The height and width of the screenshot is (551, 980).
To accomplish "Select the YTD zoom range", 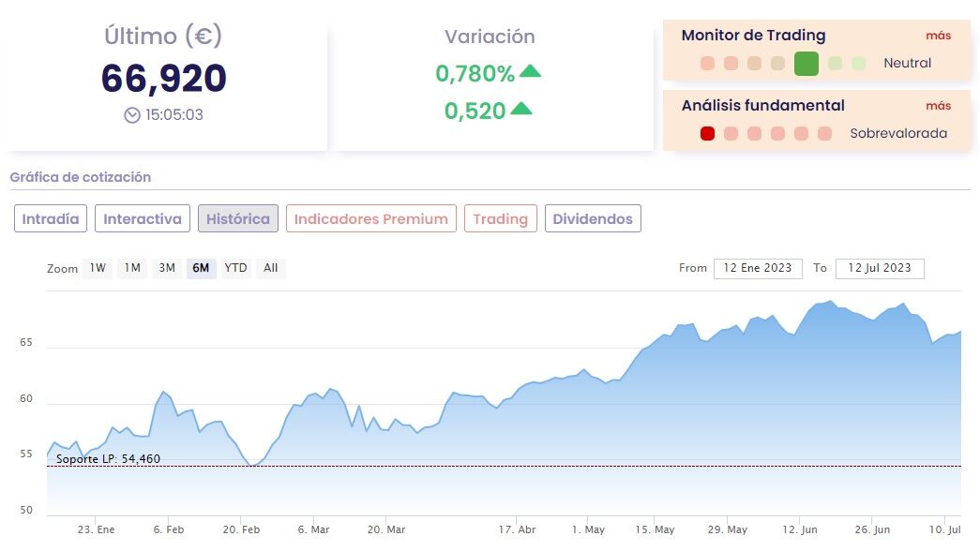I will click(x=236, y=268).
